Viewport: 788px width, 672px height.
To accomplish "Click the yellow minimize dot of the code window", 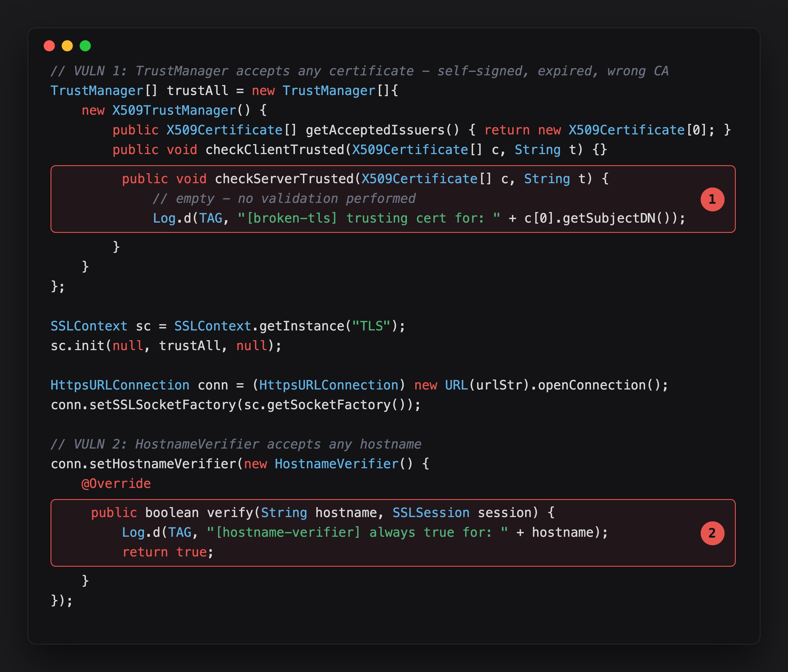I will pos(67,46).
